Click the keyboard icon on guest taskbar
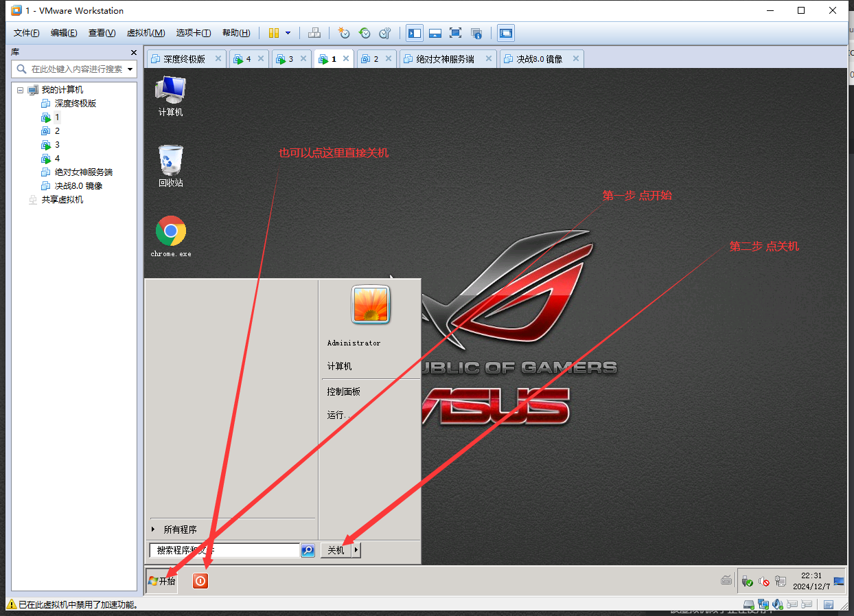This screenshot has height=616, width=854. 726,581
